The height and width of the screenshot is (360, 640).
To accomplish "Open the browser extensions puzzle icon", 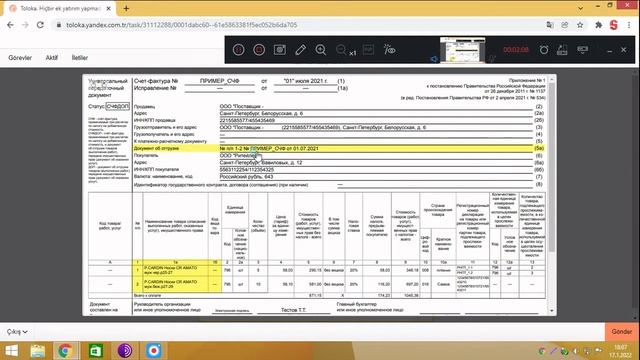I will point(598,25).
